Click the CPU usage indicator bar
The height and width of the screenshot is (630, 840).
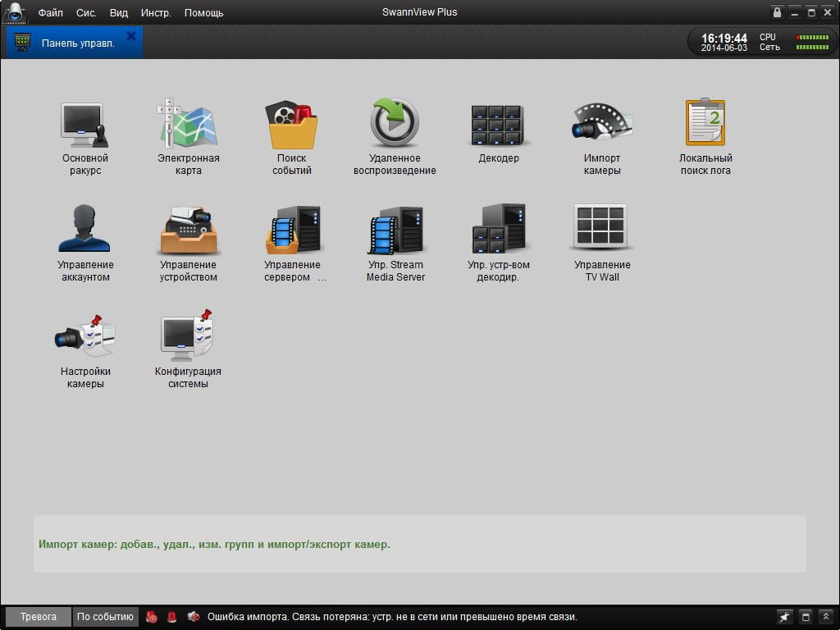[x=812, y=38]
